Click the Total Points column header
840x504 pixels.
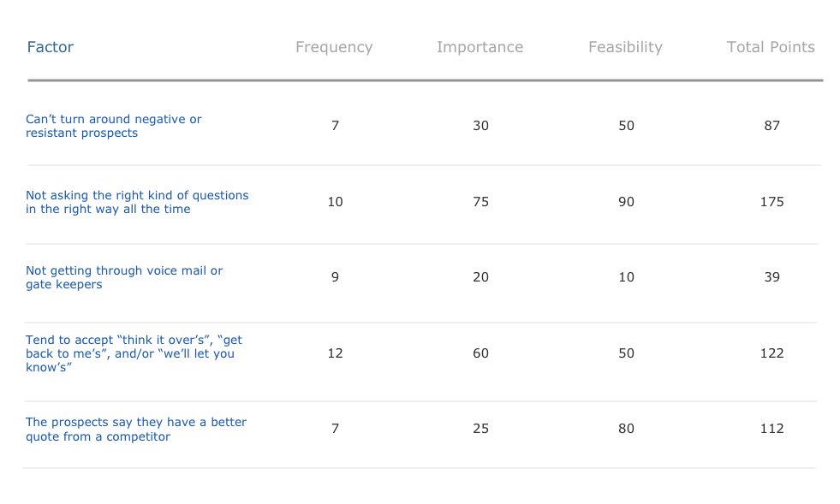click(771, 47)
